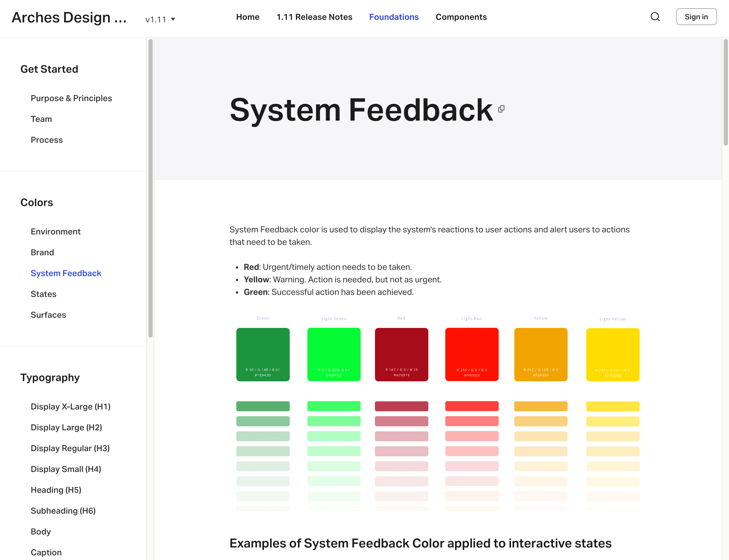This screenshot has height=560, width=729.
Task: Open the Brand colors page
Action: (42, 252)
